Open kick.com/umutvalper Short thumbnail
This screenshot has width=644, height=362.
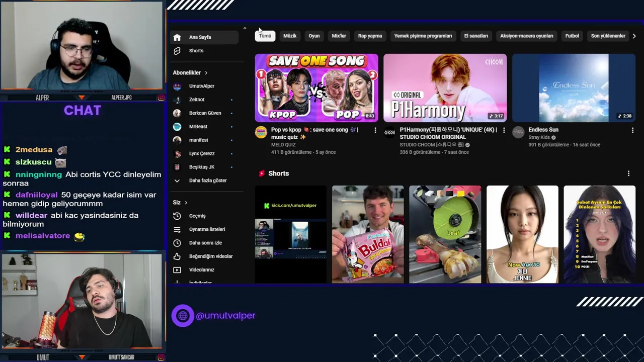pyautogui.click(x=291, y=234)
